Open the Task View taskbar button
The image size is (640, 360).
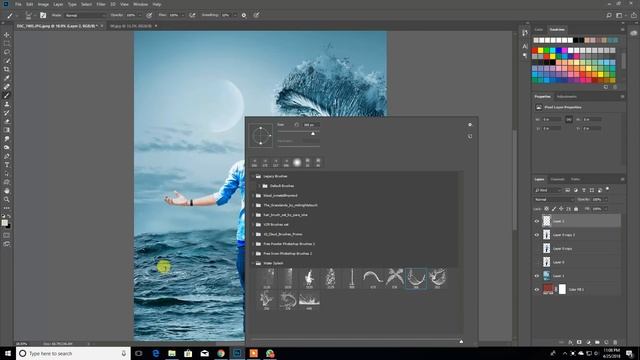(x=139, y=353)
